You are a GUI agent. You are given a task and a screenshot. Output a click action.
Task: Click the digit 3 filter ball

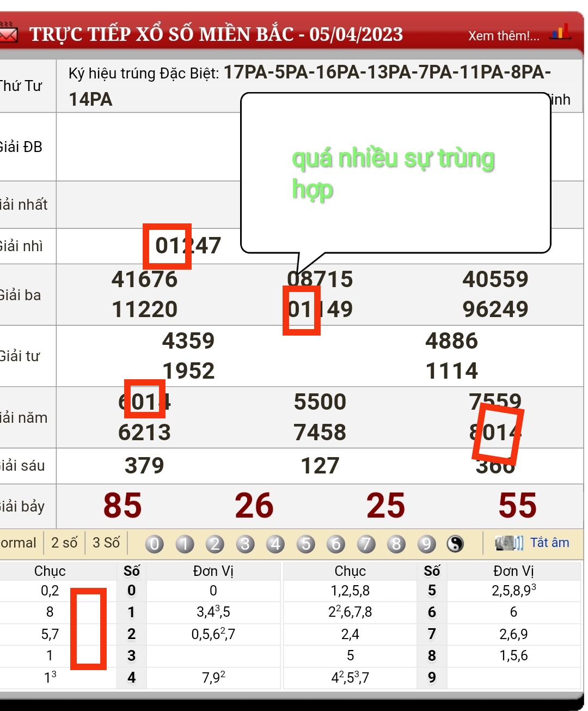click(246, 544)
